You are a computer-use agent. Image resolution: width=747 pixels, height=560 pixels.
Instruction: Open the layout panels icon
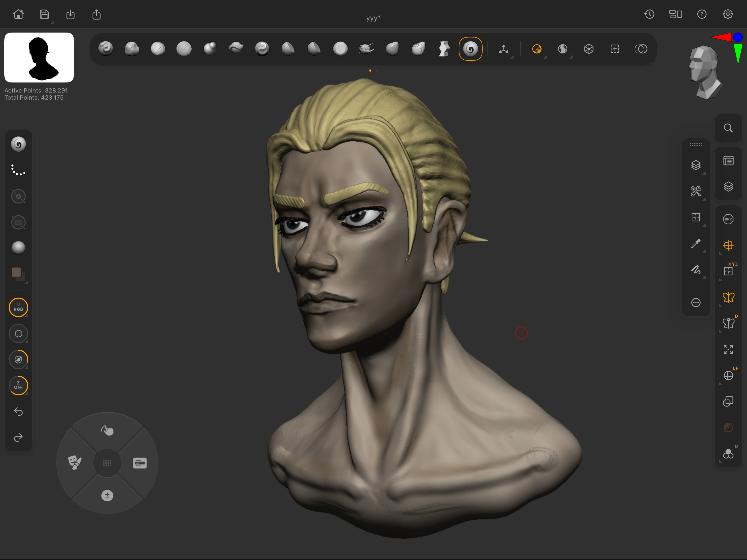pyautogui.click(x=675, y=14)
